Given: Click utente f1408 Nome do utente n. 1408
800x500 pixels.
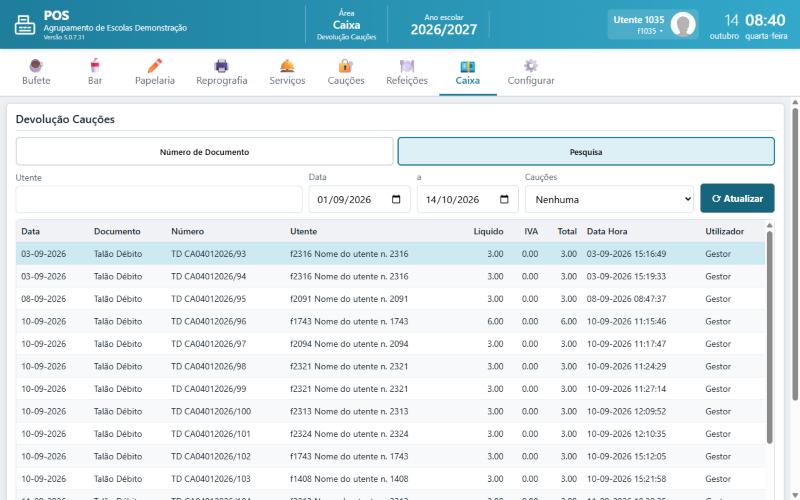Looking at the screenshot, I should (x=349, y=479).
